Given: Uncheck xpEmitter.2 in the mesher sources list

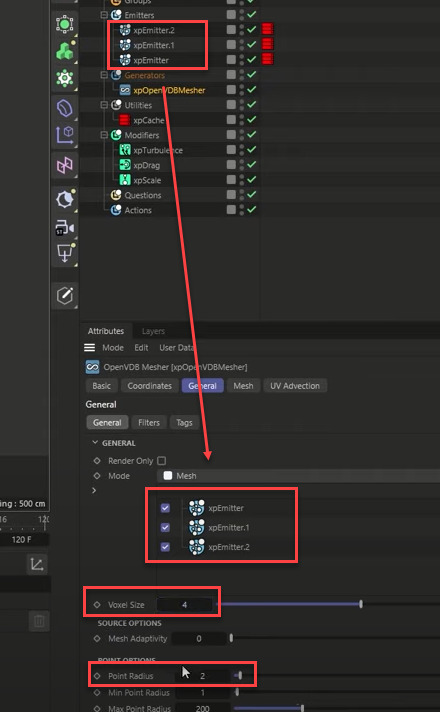Looking at the screenshot, I should [165, 547].
